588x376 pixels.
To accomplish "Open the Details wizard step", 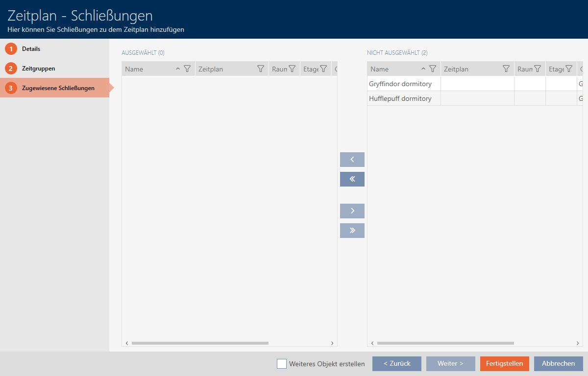I will coord(31,49).
